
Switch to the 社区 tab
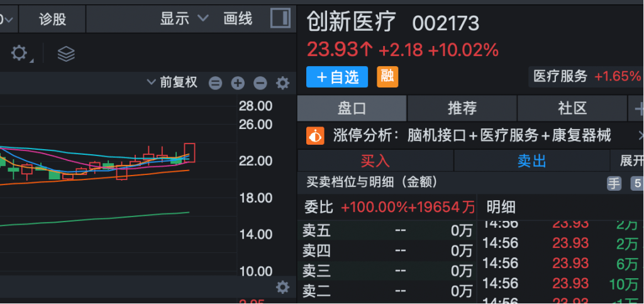[x=572, y=108]
